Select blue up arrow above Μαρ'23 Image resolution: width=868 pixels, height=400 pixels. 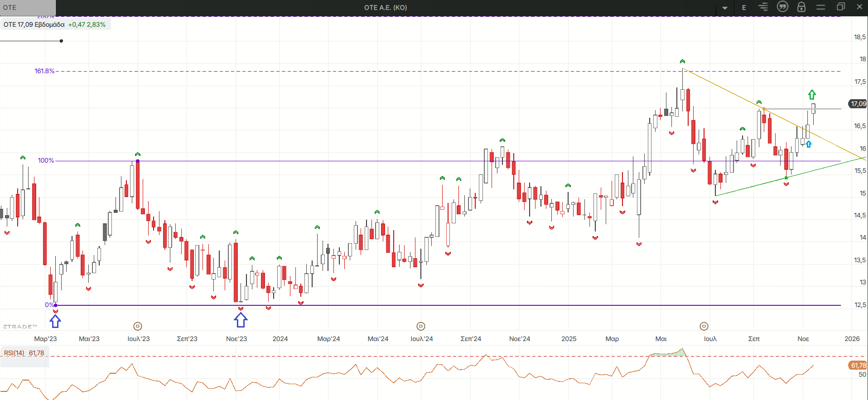55,321
